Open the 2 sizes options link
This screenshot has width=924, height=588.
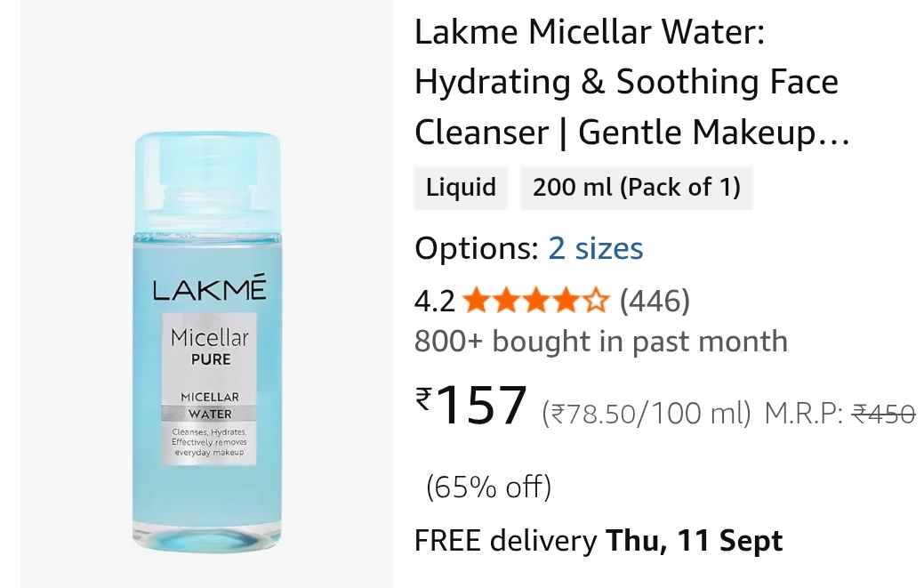(x=595, y=248)
